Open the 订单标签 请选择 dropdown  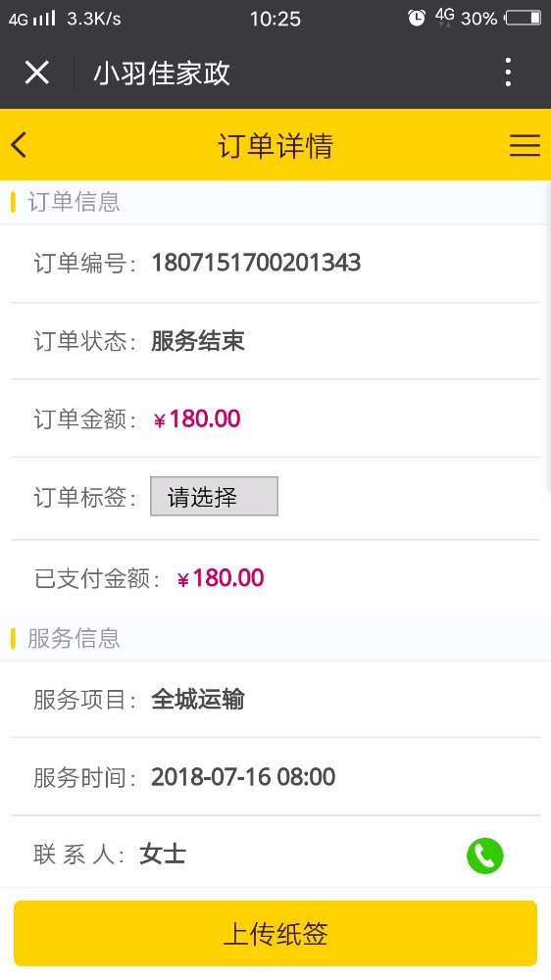(214, 496)
